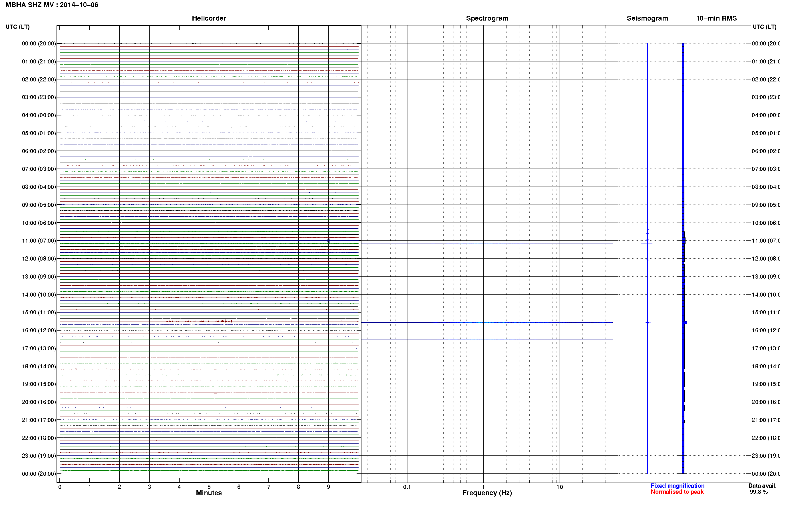The height and width of the screenshot is (508, 812).
Task: Click the RMS bar peak before 16:00
Action: pos(685,323)
